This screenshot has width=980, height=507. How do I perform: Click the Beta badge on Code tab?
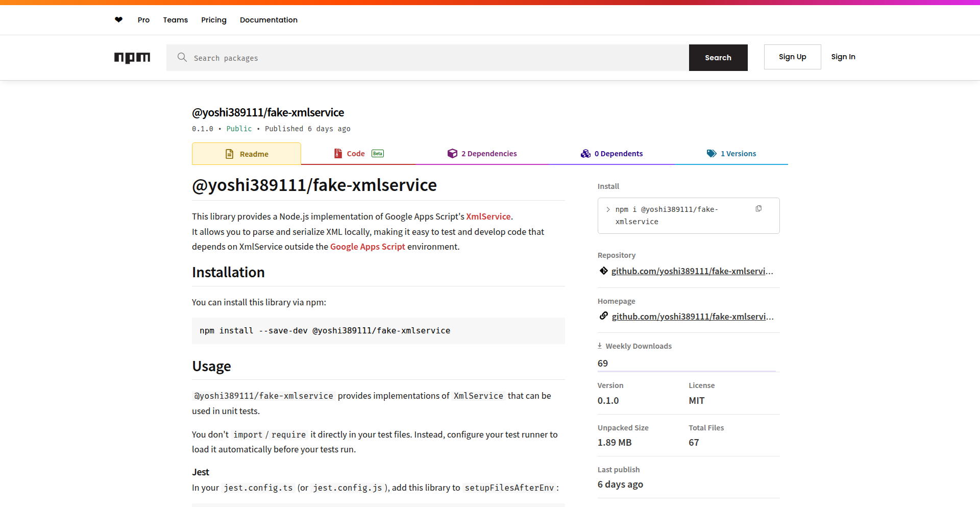point(378,153)
